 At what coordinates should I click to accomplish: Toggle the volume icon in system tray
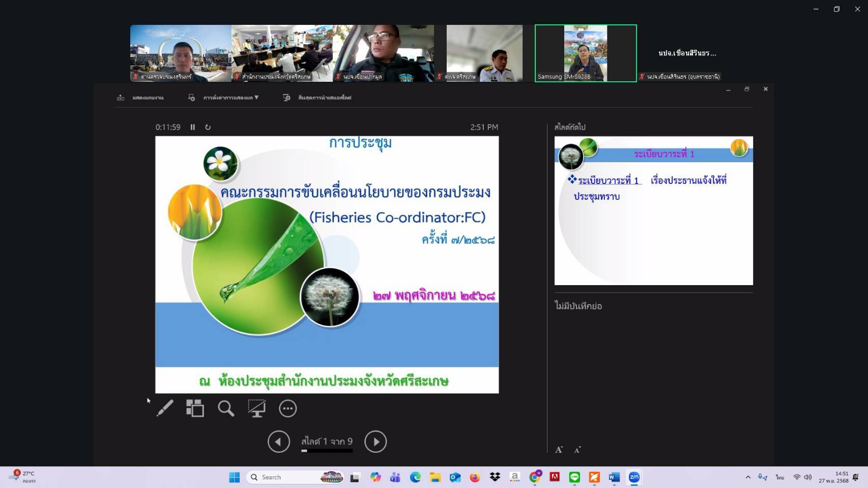point(808,477)
